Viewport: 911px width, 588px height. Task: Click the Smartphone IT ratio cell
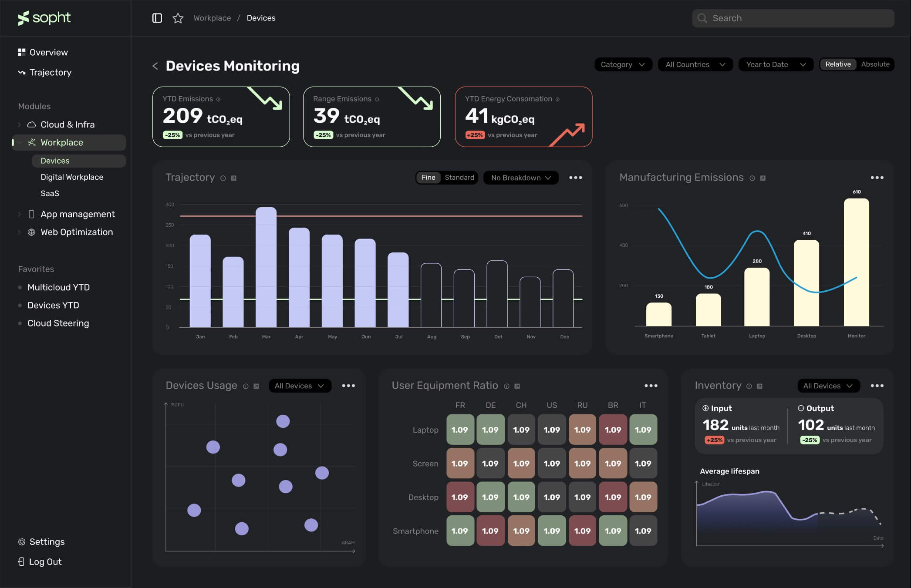click(x=643, y=531)
